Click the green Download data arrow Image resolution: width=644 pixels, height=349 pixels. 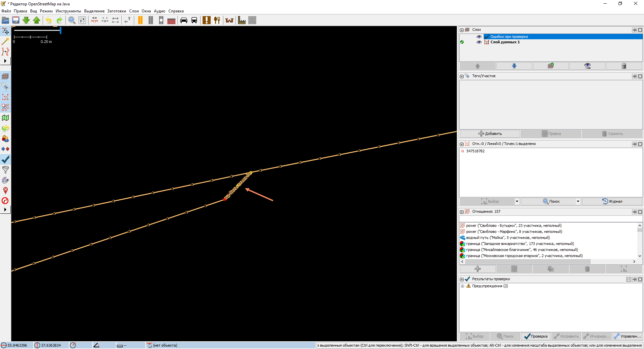click(x=26, y=20)
